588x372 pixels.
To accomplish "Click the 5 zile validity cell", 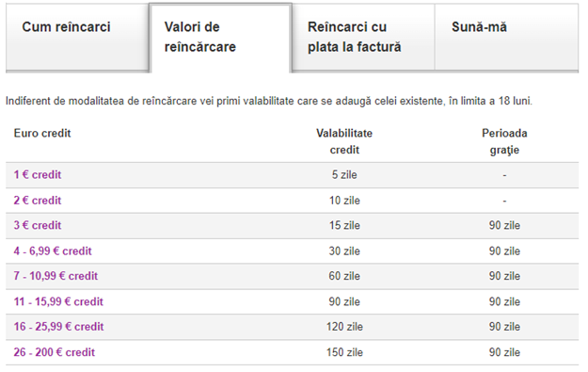I will (x=344, y=175).
